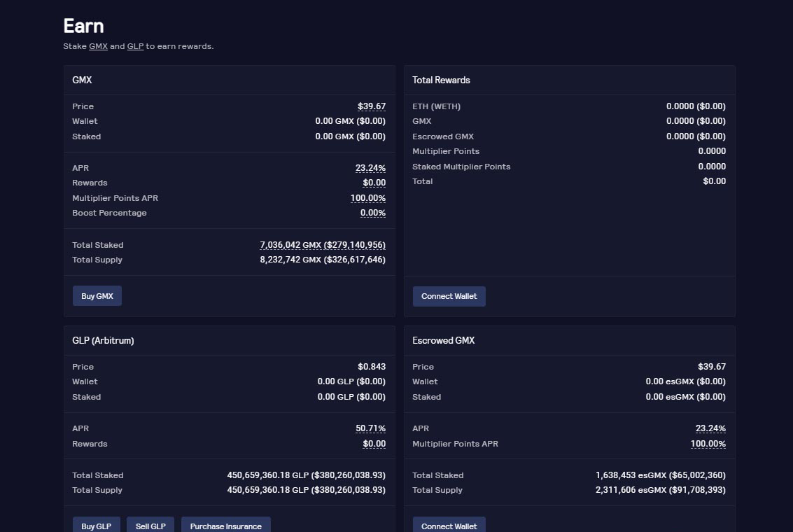Open the GLP link in subtitle
Screen dimensions: 793x532
click(135, 46)
